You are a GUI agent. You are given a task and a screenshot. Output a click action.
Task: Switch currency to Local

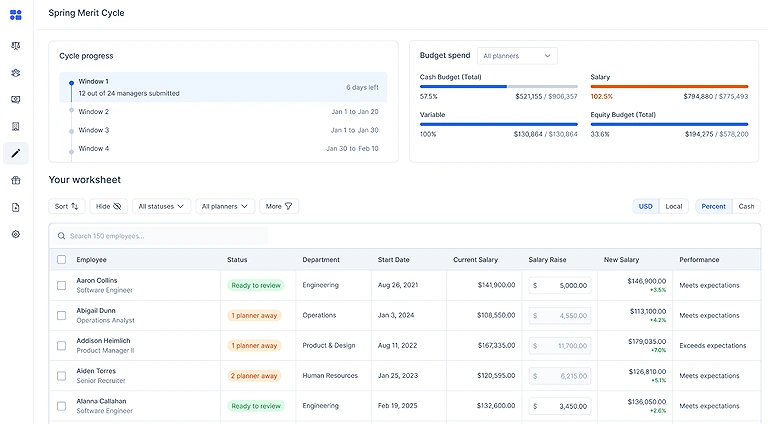point(673,207)
